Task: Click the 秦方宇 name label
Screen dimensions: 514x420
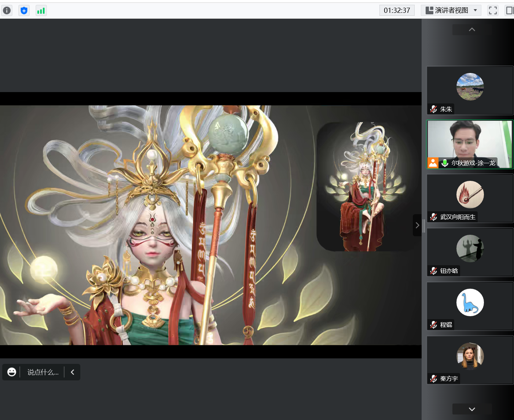Action: click(449, 379)
